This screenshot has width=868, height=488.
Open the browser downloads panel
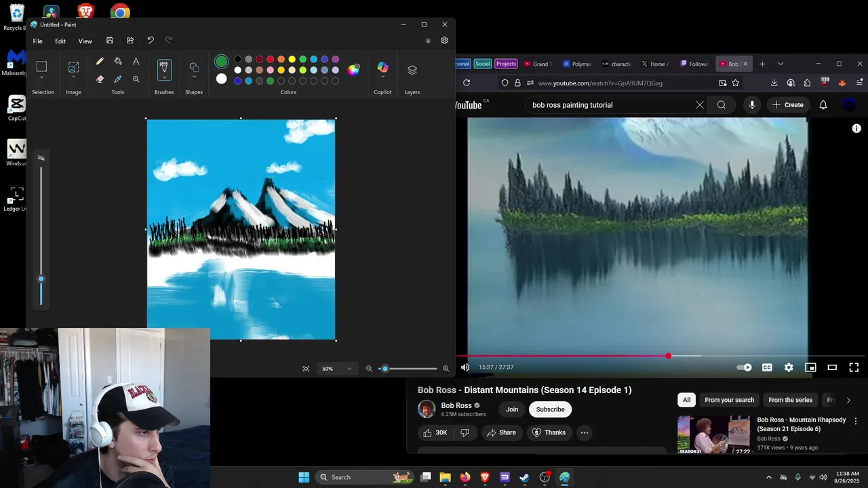(x=774, y=83)
